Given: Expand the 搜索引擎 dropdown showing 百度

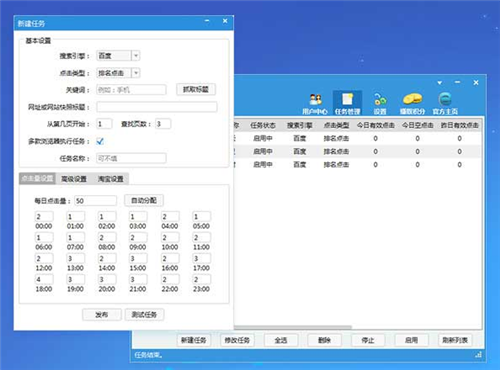Looking at the screenshot, I should (x=135, y=56).
